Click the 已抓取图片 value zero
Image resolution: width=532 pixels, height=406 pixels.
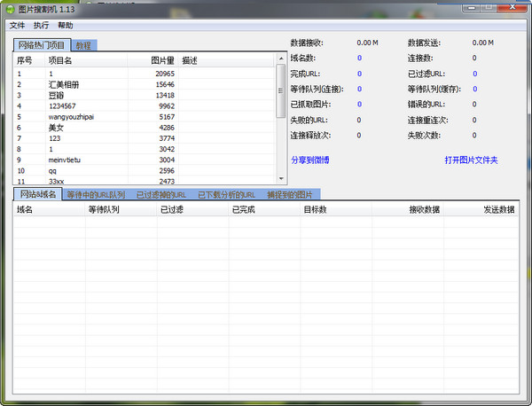point(359,104)
